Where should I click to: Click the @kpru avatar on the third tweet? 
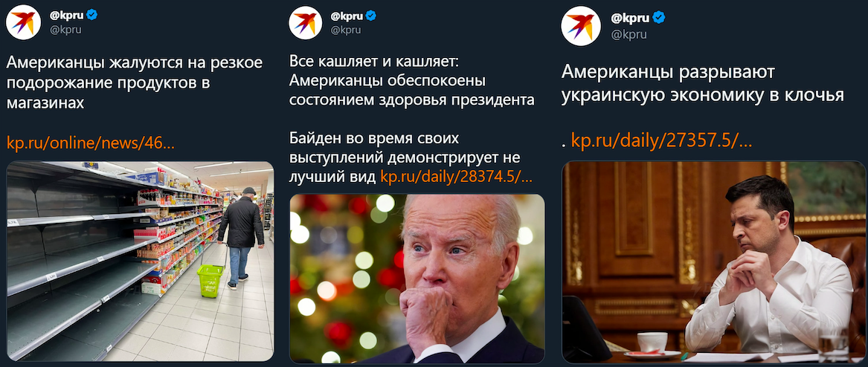[581, 27]
